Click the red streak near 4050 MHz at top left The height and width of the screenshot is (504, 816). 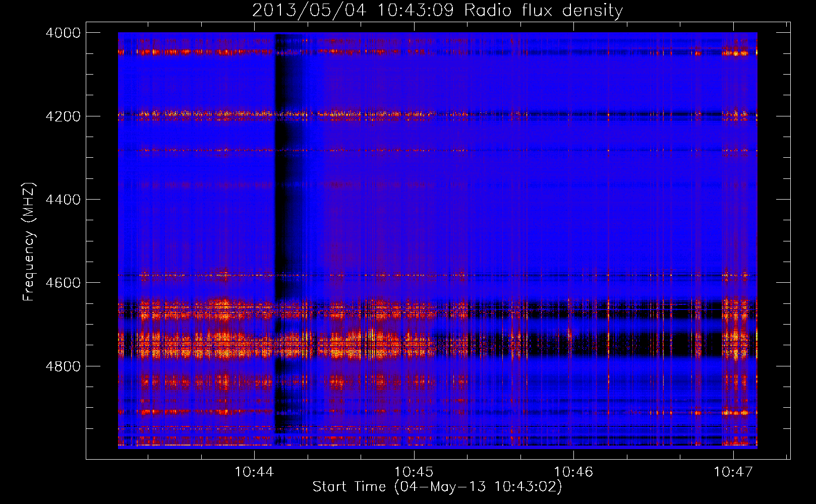[x=166, y=51]
